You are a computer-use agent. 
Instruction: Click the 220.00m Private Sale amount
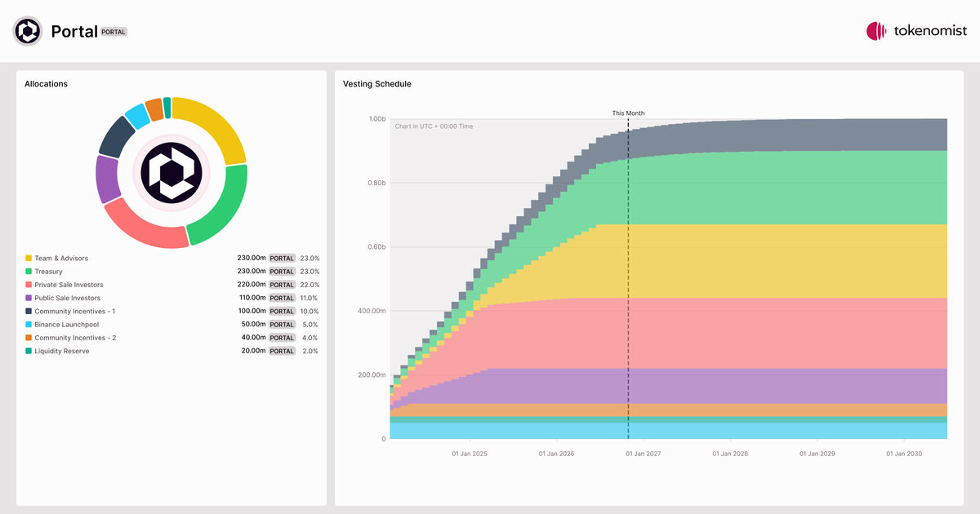tap(252, 285)
